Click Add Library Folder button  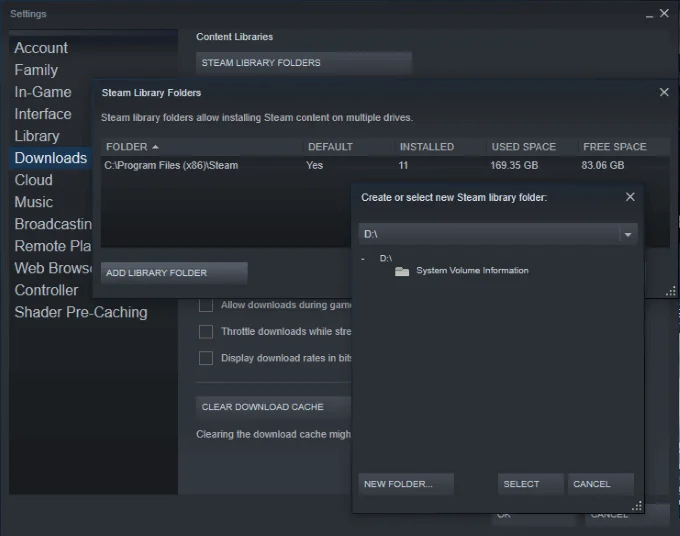click(x=174, y=273)
